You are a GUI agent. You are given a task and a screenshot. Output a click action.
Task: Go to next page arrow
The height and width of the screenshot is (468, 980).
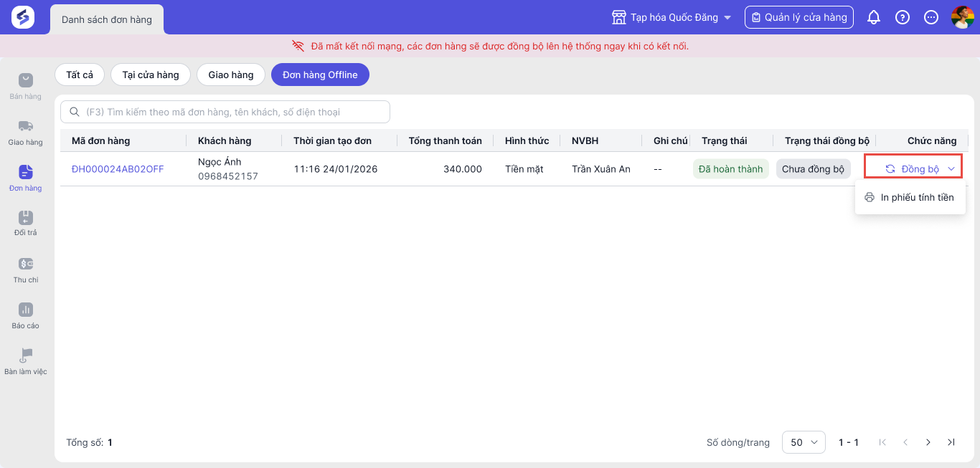coord(928,442)
